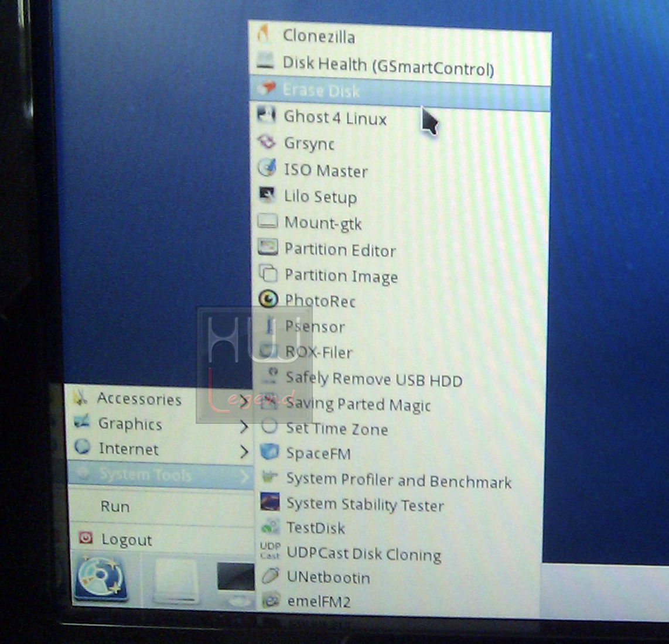Expand the System Tools submenu arrow
Viewport: 669px width, 644px height.
pos(245,477)
